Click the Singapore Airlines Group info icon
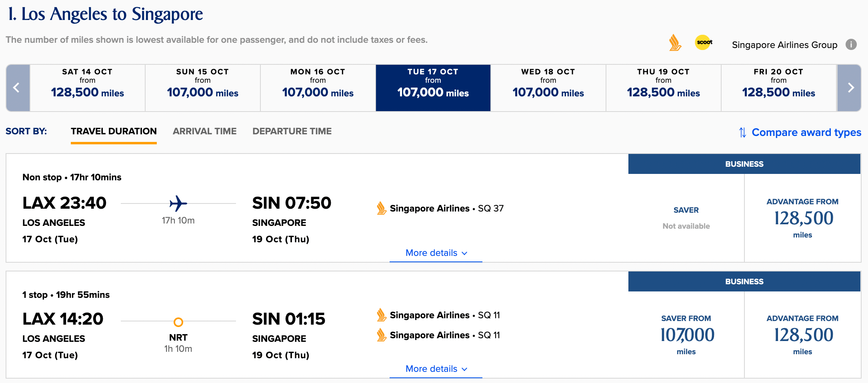The width and height of the screenshot is (868, 383). pyautogui.click(x=851, y=44)
